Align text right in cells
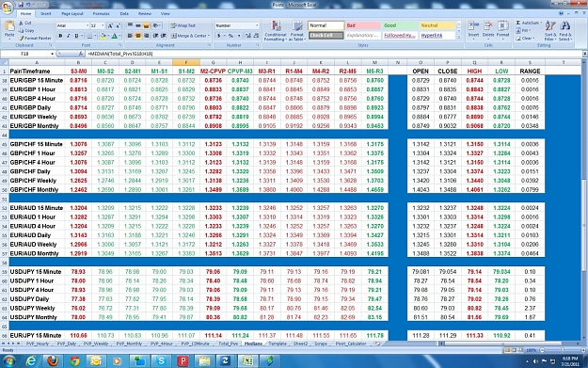 pyautogui.click(x=146, y=36)
